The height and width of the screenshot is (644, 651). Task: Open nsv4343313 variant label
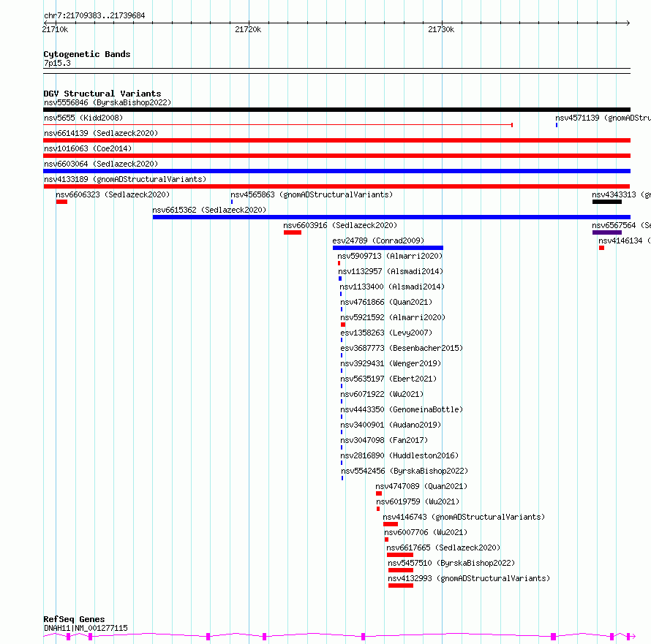(621, 194)
